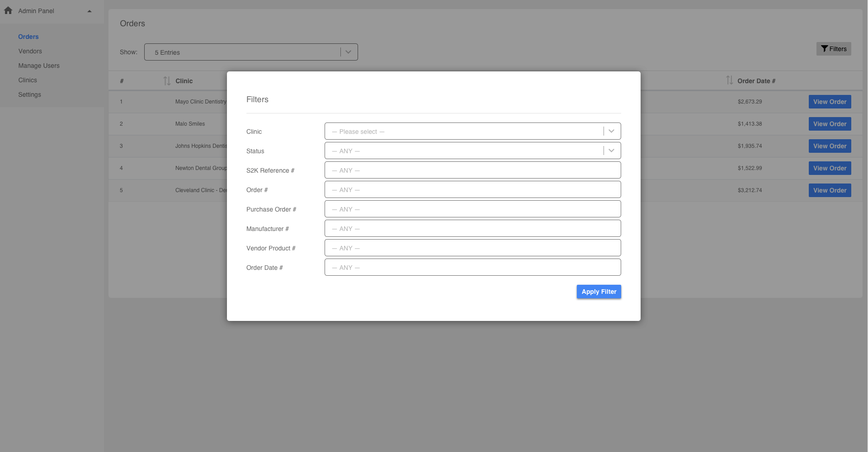
Task: Go to Manage Users in sidebar
Action: (x=39, y=66)
